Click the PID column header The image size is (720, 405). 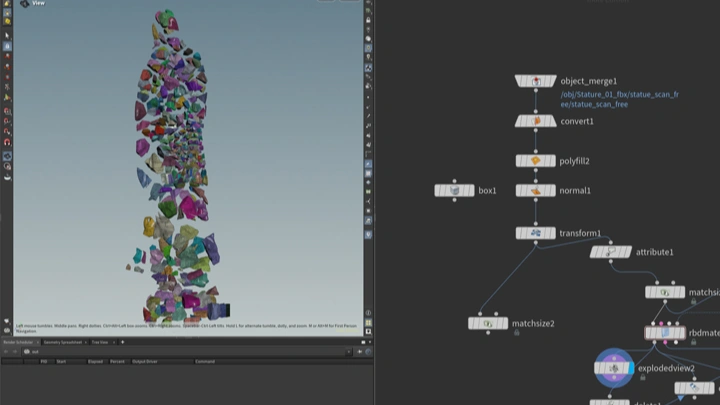click(44, 362)
